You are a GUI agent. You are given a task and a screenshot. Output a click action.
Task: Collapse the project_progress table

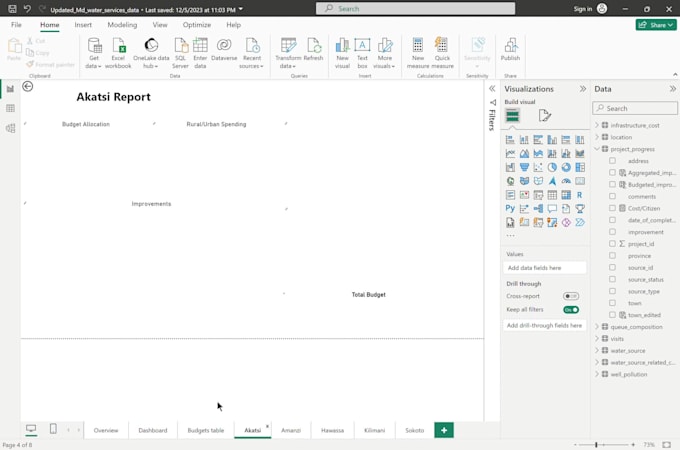(x=597, y=149)
